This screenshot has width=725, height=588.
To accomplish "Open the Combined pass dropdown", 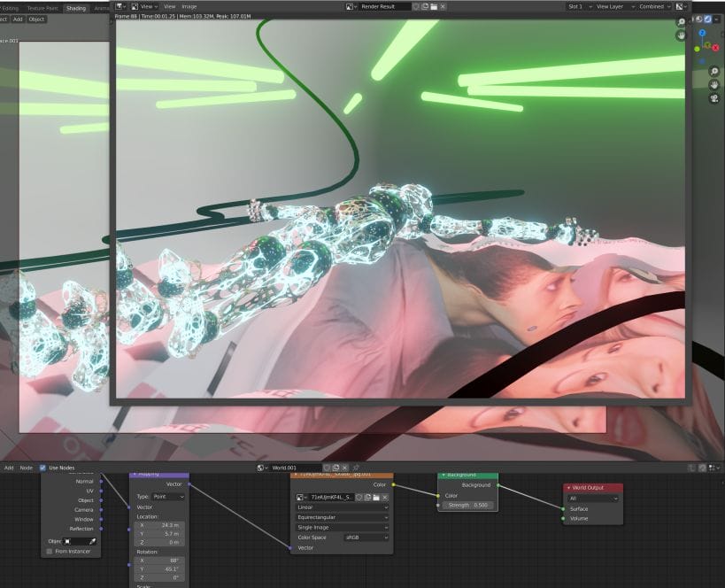I will click(654, 6).
